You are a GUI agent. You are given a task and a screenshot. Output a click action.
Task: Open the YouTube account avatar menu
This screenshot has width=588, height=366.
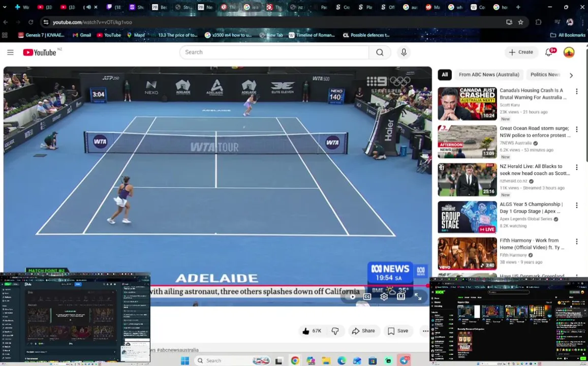click(569, 52)
